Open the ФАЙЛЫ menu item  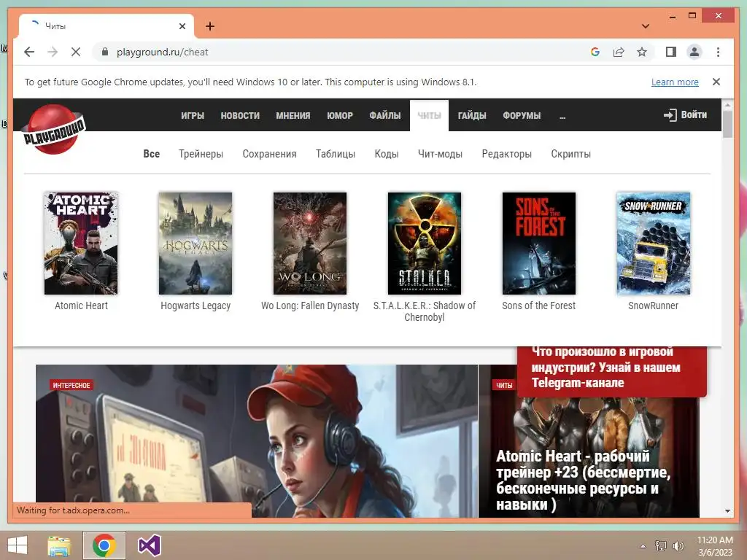(x=385, y=116)
